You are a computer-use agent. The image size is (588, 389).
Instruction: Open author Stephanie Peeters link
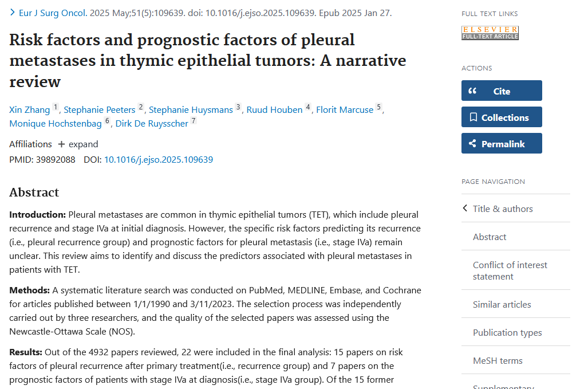tap(100, 110)
